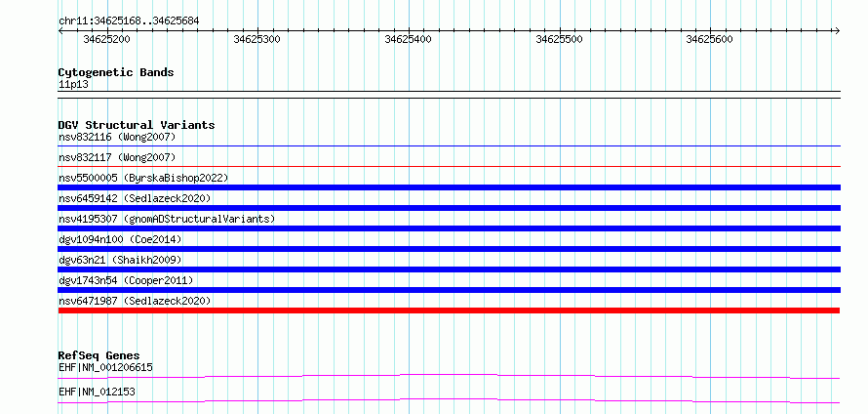This screenshot has width=868, height=414.
Task: Click blue bar under dgv1094n100
Action: [x=449, y=249]
